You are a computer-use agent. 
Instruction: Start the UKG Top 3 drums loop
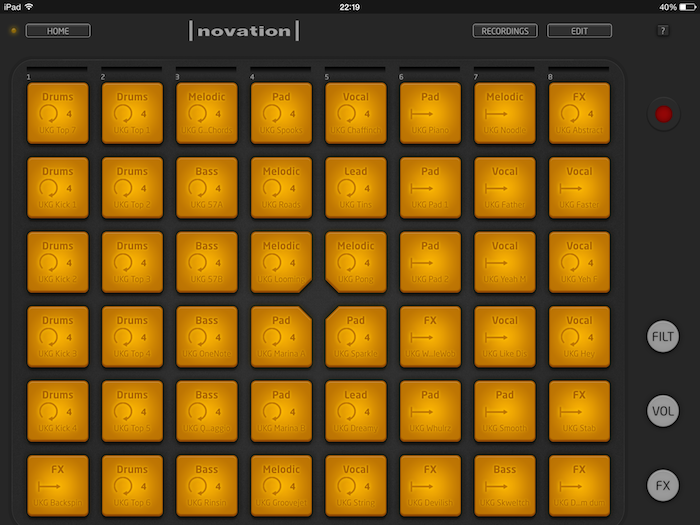pos(133,262)
